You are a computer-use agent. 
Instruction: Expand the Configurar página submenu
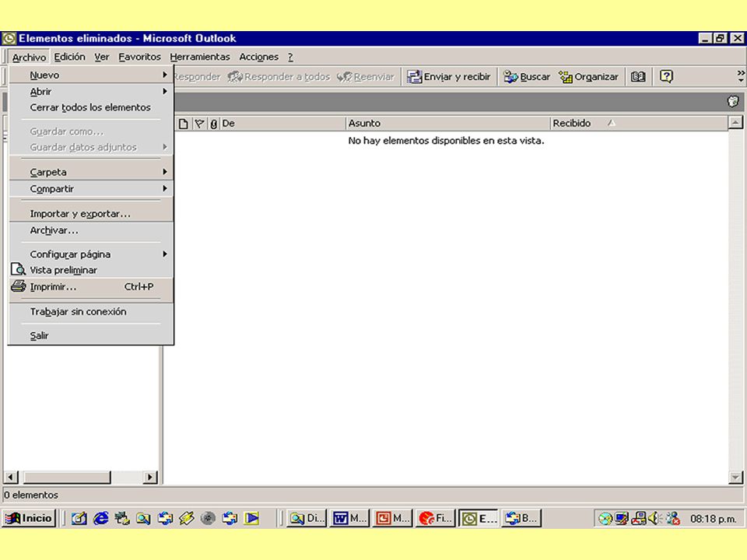point(90,254)
